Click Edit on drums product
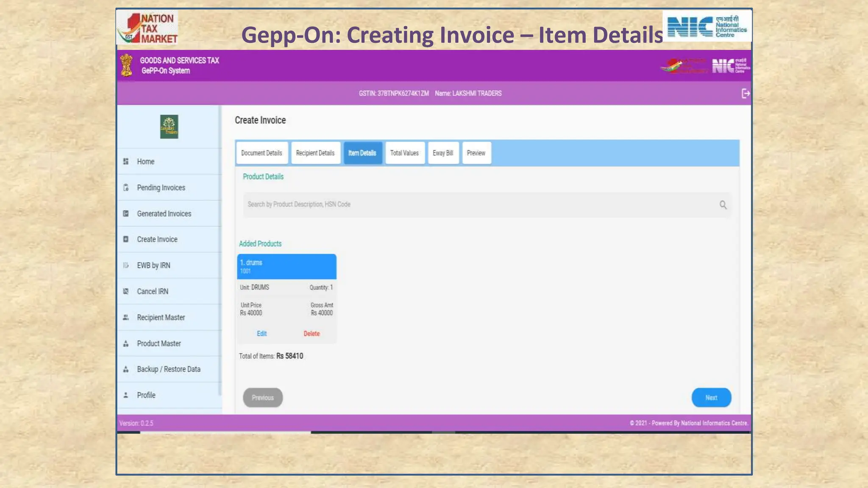868x488 pixels. point(262,334)
